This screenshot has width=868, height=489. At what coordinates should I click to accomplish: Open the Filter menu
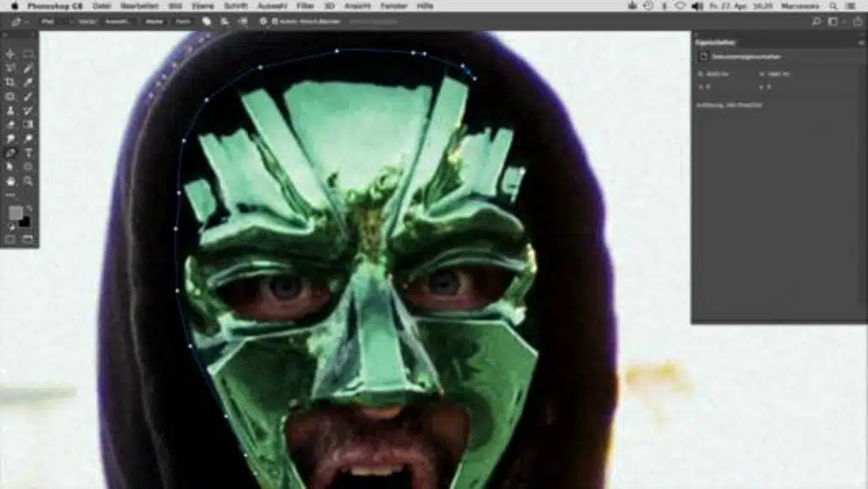(305, 6)
